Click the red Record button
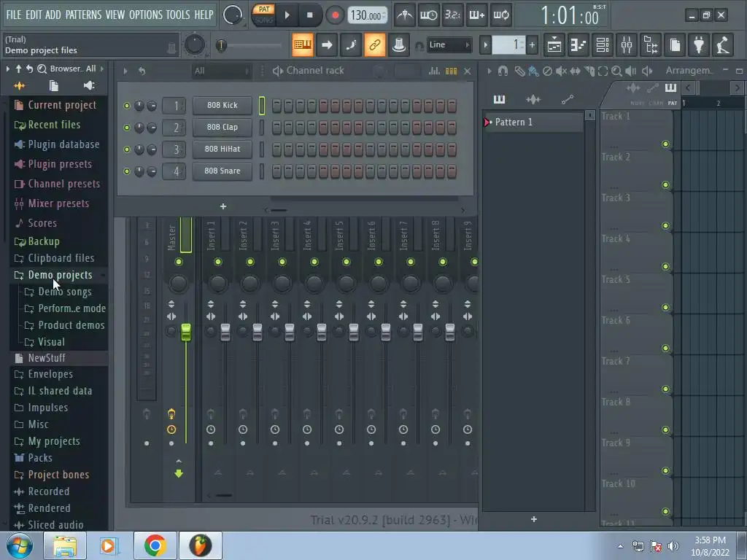Image resolution: width=747 pixels, height=560 pixels. (335, 15)
